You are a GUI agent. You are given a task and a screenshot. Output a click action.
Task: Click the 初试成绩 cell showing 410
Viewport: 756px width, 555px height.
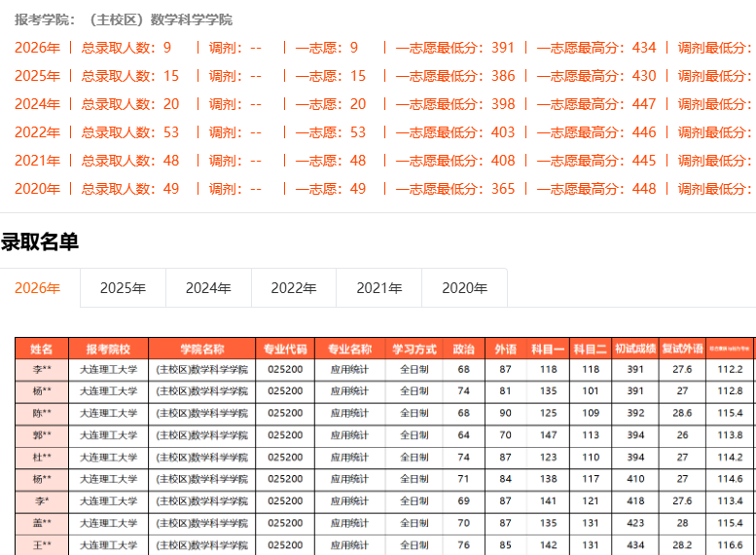point(635,479)
